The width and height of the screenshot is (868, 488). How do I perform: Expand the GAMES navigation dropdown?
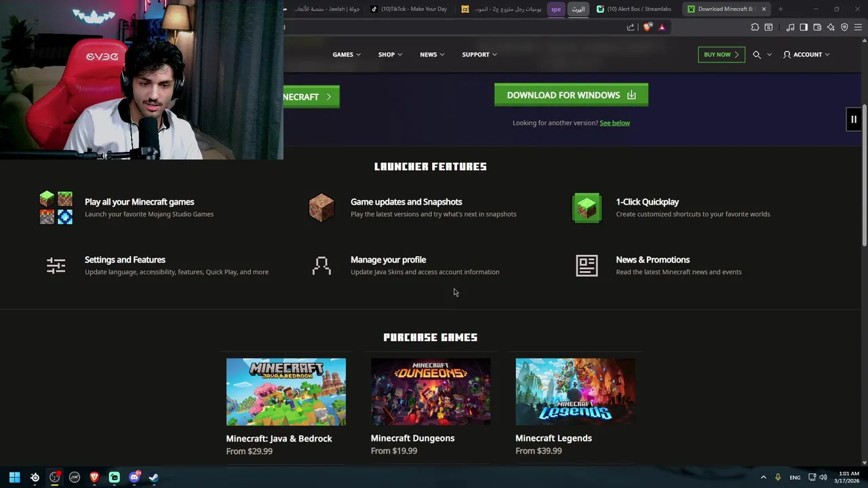[347, 54]
